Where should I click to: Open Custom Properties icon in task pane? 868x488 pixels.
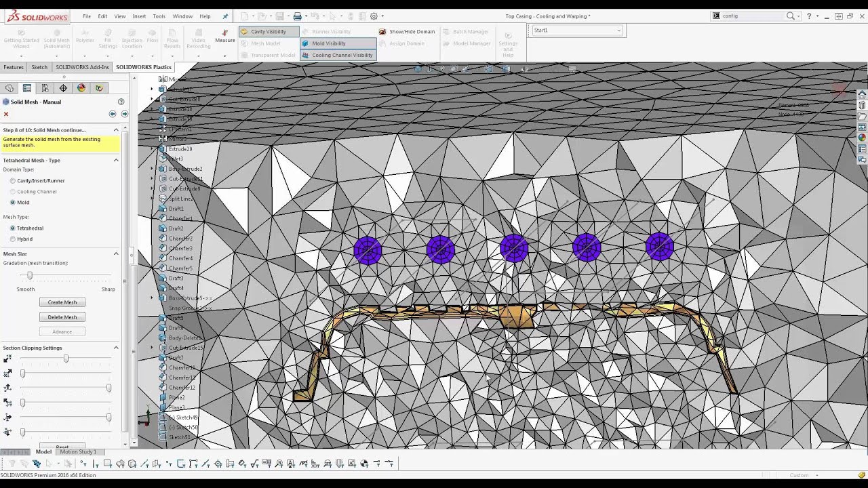(x=862, y=149)
